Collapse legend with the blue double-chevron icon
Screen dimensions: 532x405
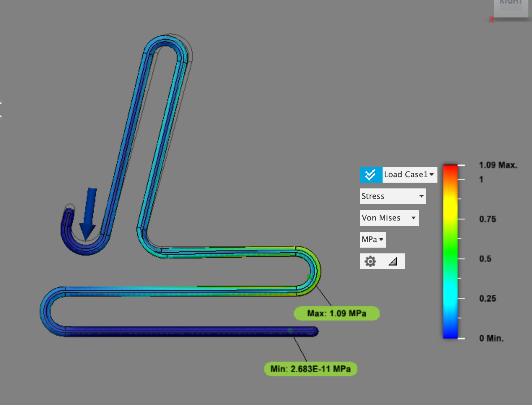pyautogui.click(x=371, y=175)
